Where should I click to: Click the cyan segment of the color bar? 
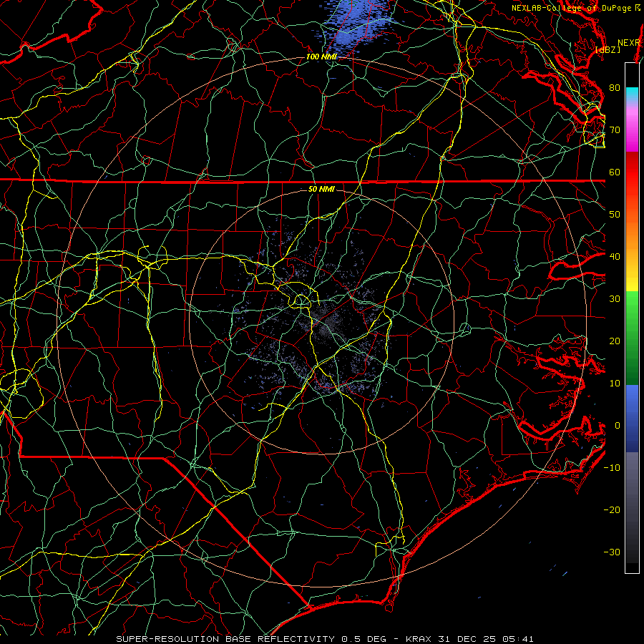point(632,93)
